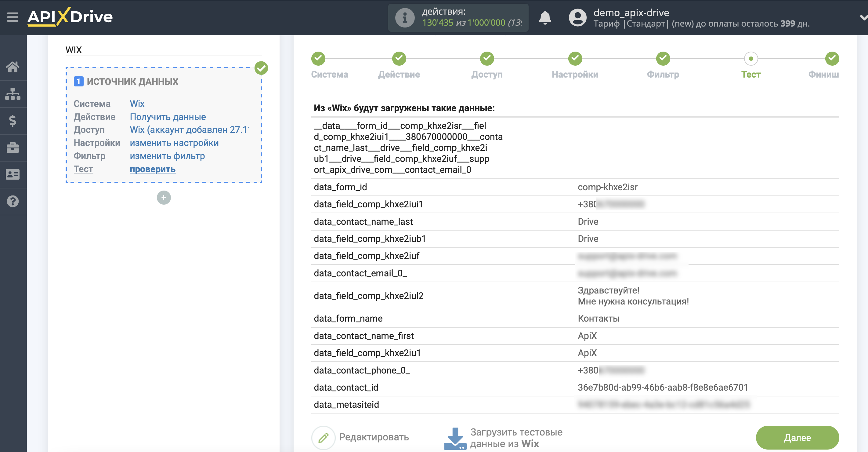
Task: Click Загрузить тестовые данные из Wix
Action: [516, 438]
